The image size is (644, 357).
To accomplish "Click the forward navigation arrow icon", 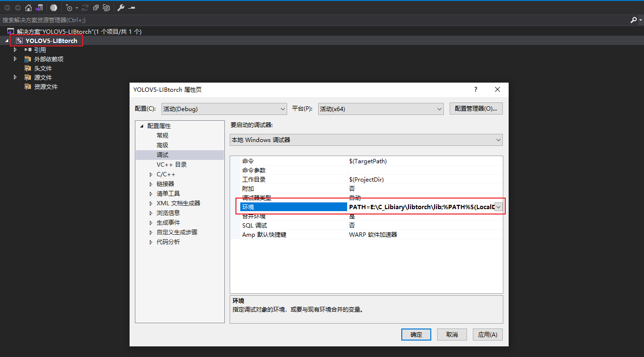I will click(18, 8).
